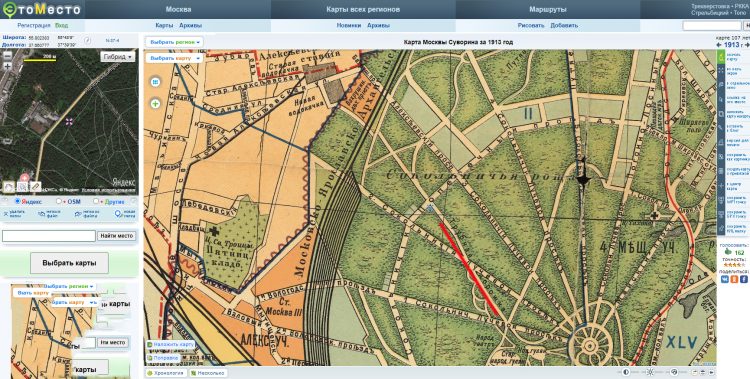Select the Другие radio button
The image size is (750, 379).
(x=96, y=201)
